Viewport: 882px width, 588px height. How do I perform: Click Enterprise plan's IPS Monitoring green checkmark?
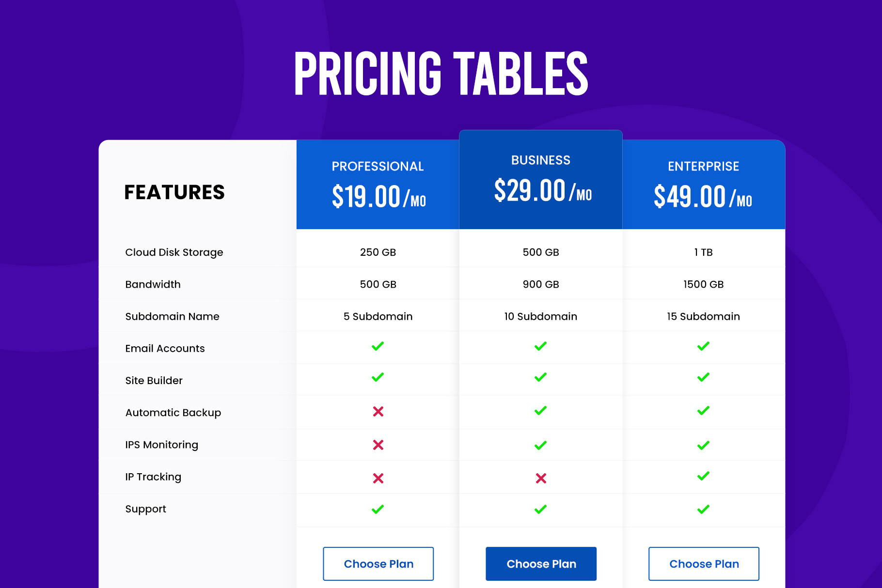coord(703,445)
